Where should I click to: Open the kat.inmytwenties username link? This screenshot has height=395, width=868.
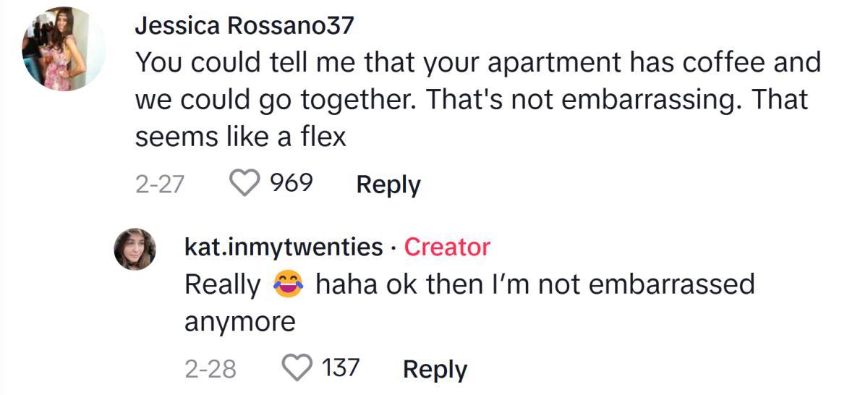coord(284,247)
